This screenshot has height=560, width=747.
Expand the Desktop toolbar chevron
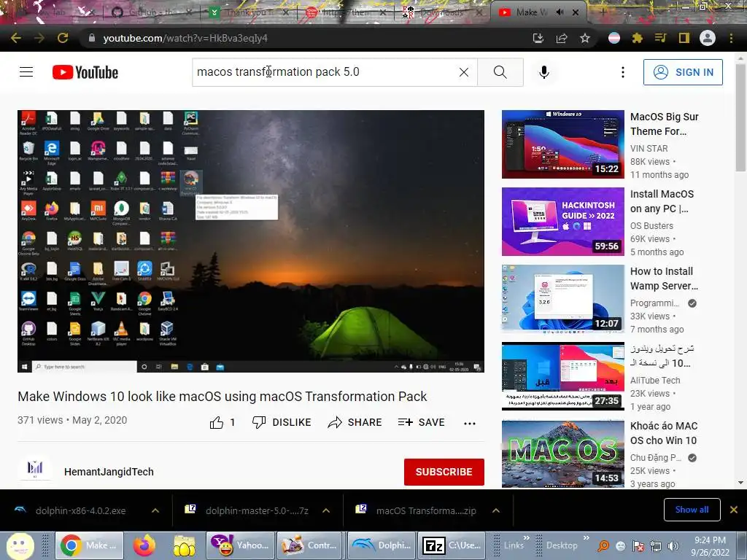click(x=586, y=537)
